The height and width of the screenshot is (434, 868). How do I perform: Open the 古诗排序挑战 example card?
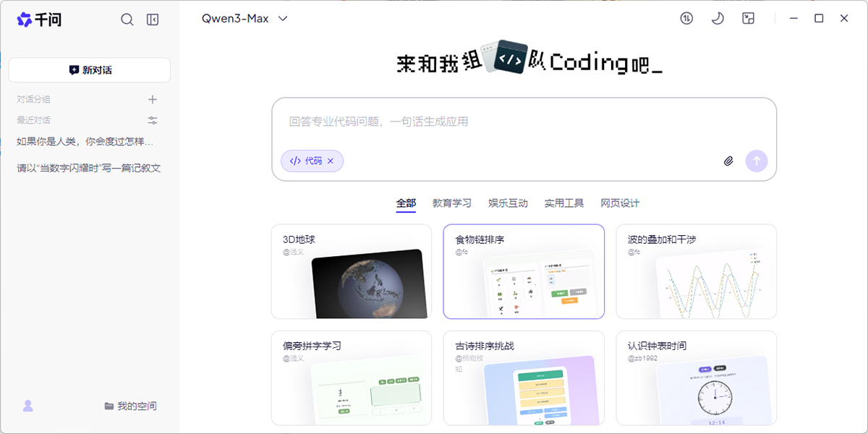(x=524, y=378)
